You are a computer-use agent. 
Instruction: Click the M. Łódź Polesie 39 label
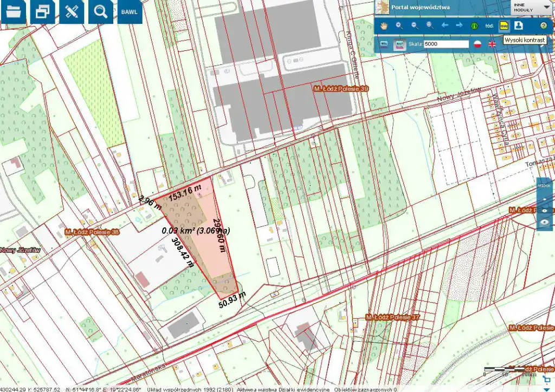341,89
